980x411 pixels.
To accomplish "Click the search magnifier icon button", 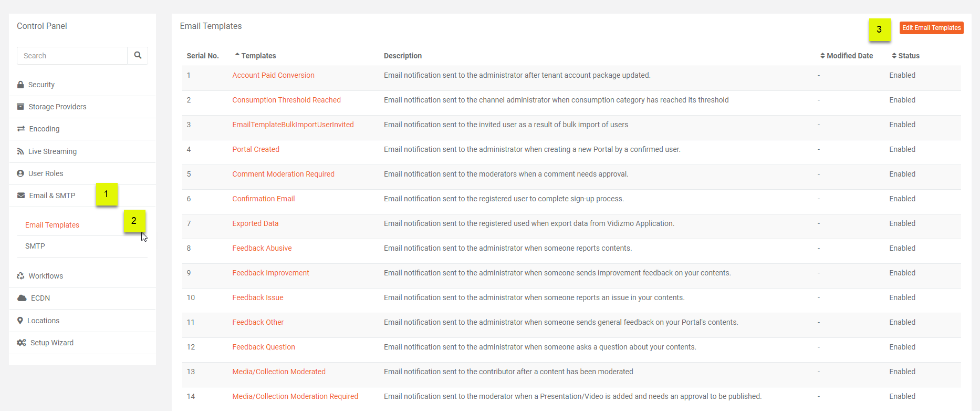I will tap(138, 55).
